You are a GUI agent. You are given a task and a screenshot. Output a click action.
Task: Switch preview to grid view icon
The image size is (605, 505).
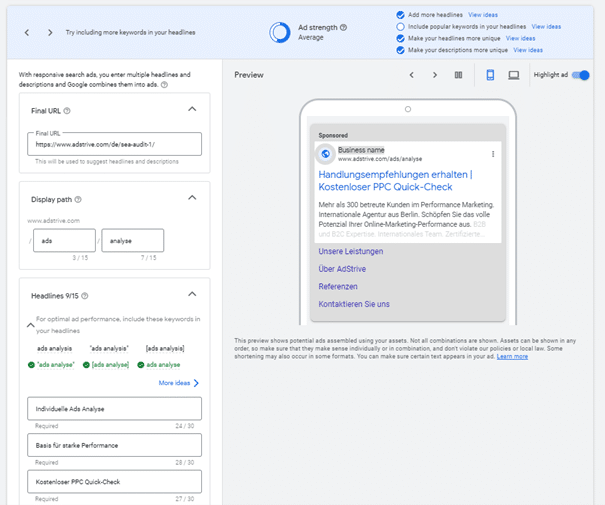pyautogui.click(x=458, y=75)
